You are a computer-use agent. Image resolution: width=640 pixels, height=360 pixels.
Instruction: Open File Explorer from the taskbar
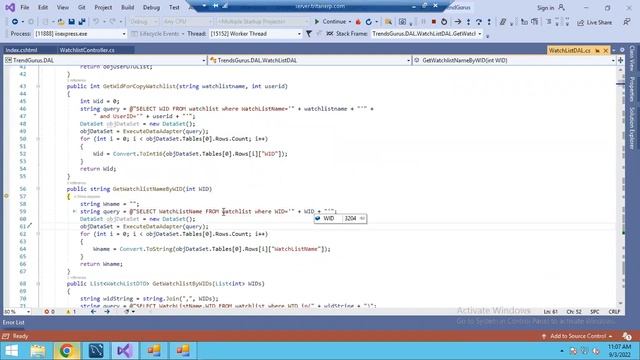point(38,351)
